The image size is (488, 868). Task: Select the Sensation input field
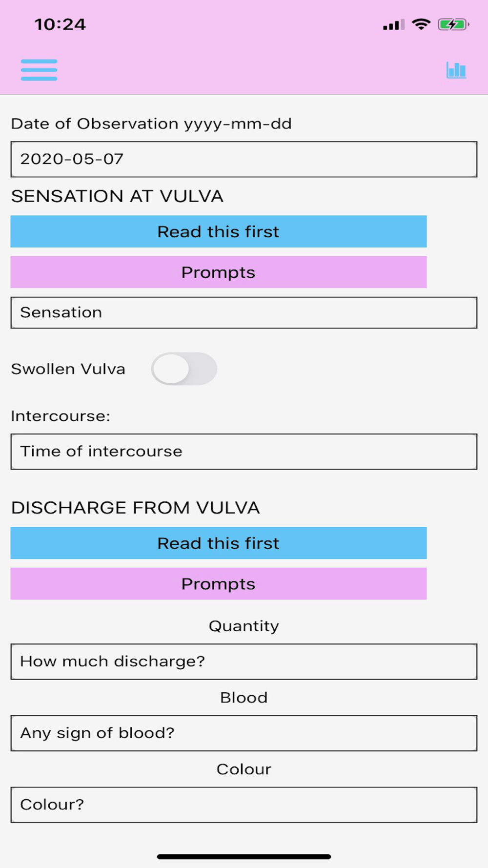244,312
